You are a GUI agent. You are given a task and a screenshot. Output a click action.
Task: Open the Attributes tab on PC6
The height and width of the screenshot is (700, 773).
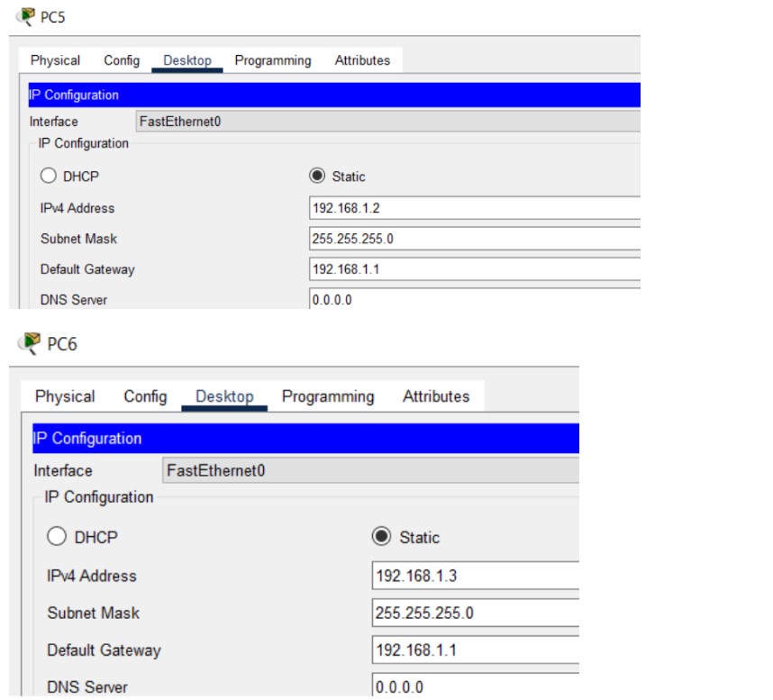pos(437,395)
